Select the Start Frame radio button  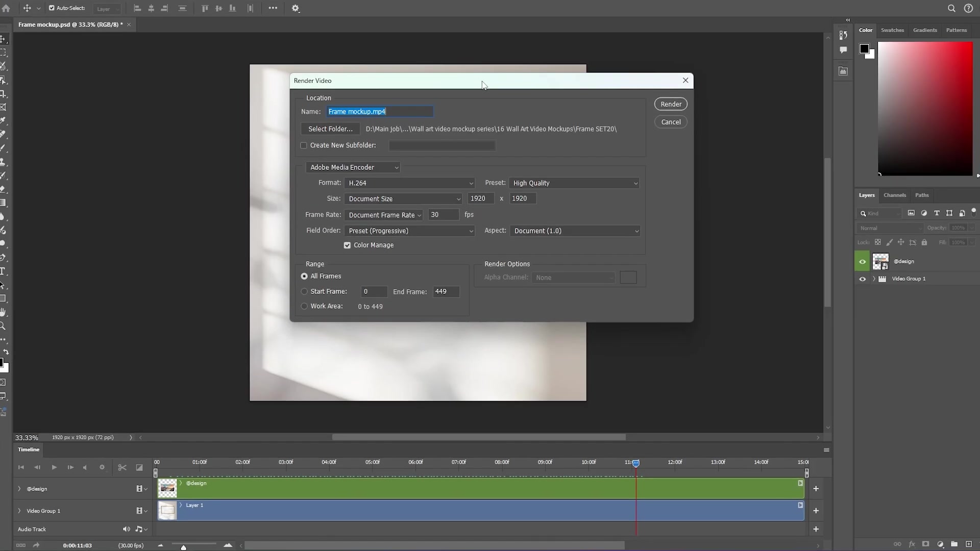305,291
